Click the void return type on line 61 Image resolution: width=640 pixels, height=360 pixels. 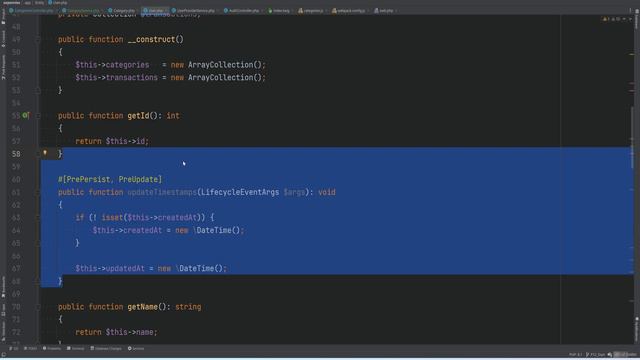point(327,192)
